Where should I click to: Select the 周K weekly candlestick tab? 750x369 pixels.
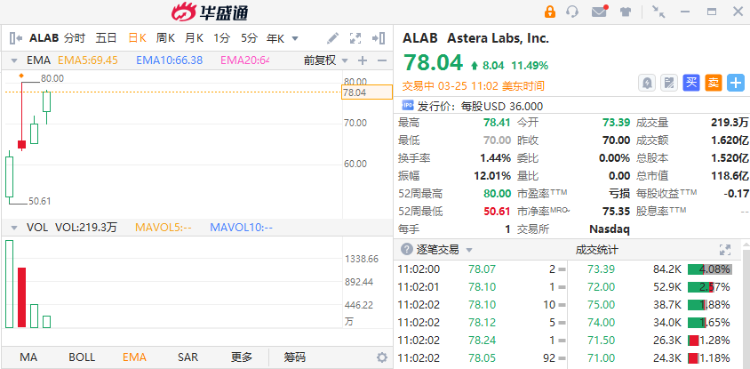165,38
